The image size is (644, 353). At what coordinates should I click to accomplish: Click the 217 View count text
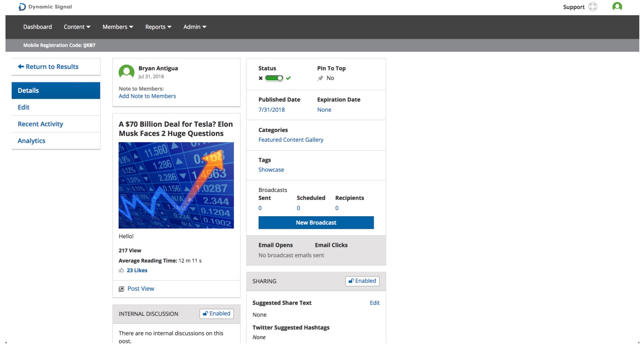pyautogui.click(x=130, y=250)
